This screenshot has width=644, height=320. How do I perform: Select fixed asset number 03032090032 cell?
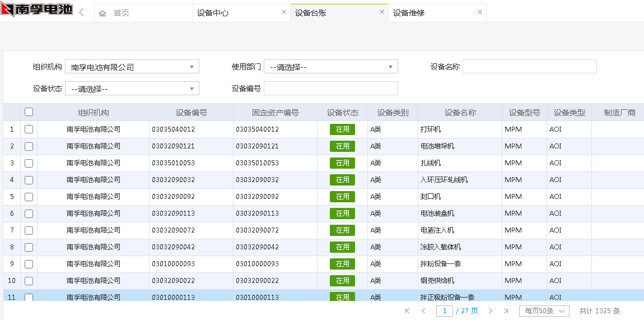click(x=275, y=180)
